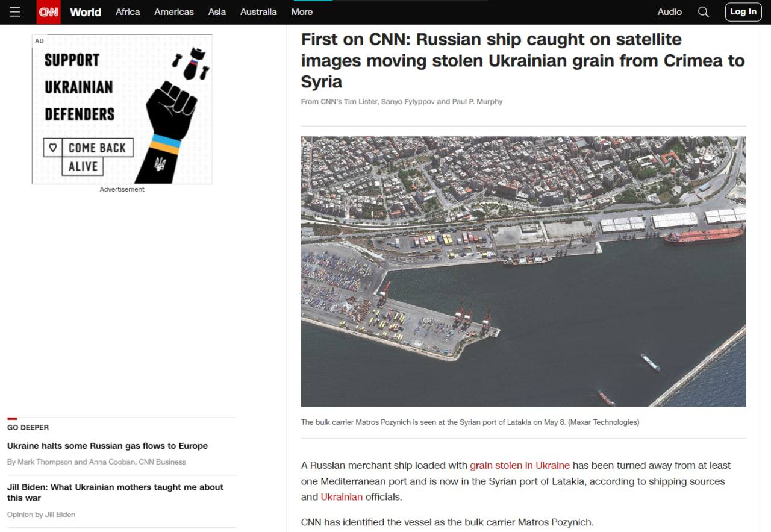Image resolution: width=771 pixels, height=532 pixels.
Task: Navigate to the Asia section
Action: 217,12
